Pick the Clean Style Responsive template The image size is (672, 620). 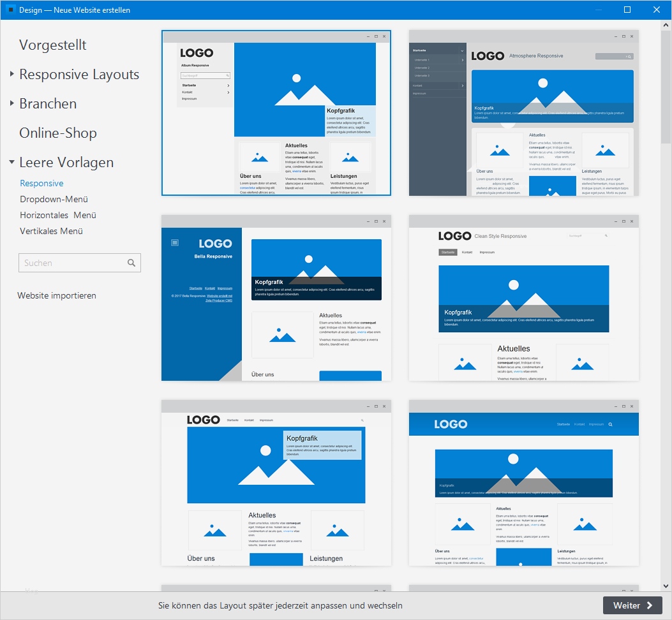tap(523, 298)
